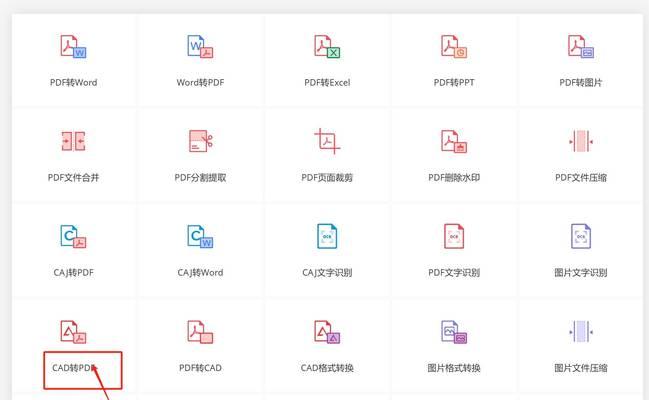Click the PDF转PPT label
The height and width of the screenshot is (400, 649).
click(454, 82)
